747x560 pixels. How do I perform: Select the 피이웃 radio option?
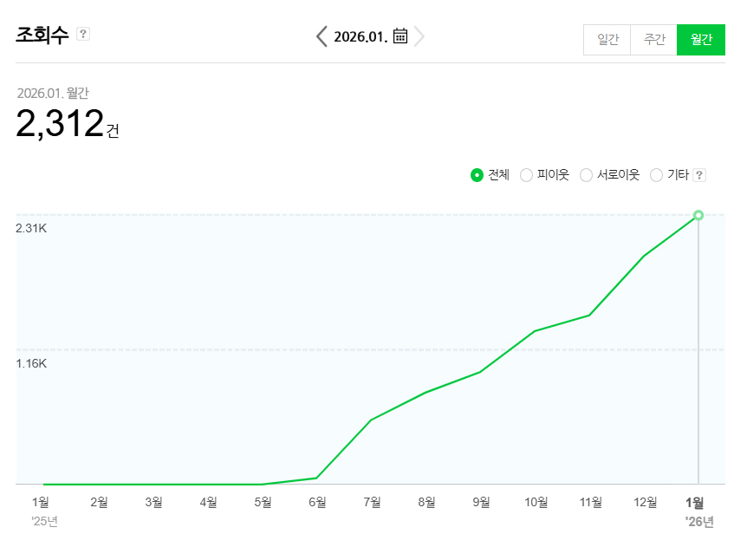(x=526, y=175)
